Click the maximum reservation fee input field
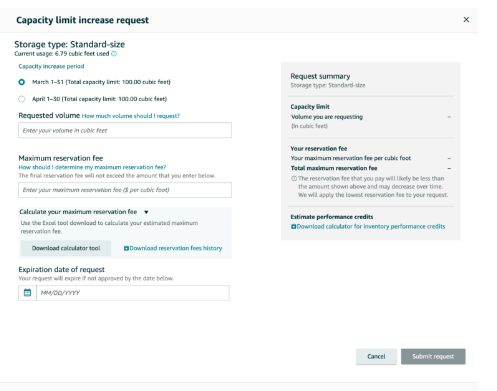Image resolution: width=497 pixels, height=391 pixels. tap(125, 190)
